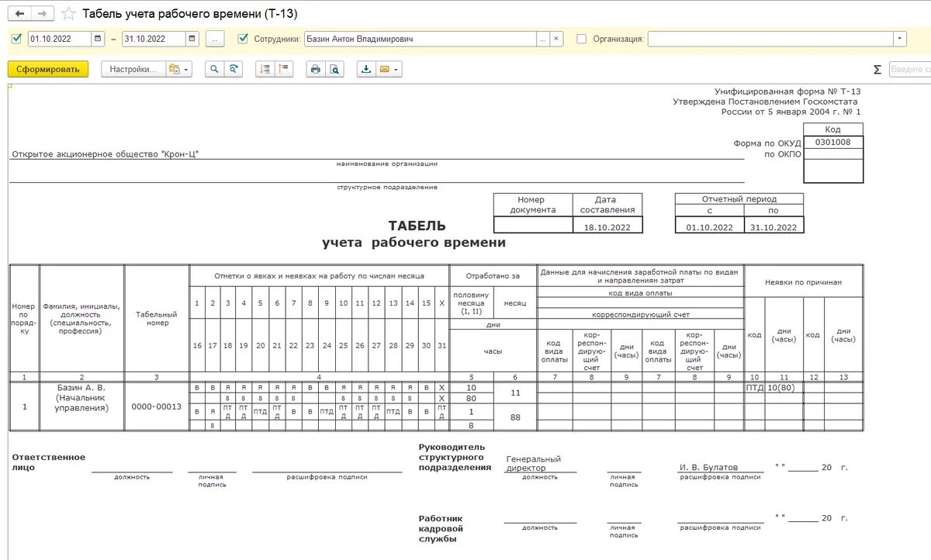Toggle the Сотрудники filter checkbox

(x=243, y=38)
